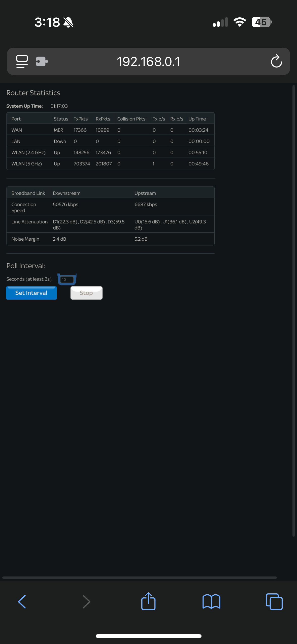Tap the home indicator bar

coord(149,636)
